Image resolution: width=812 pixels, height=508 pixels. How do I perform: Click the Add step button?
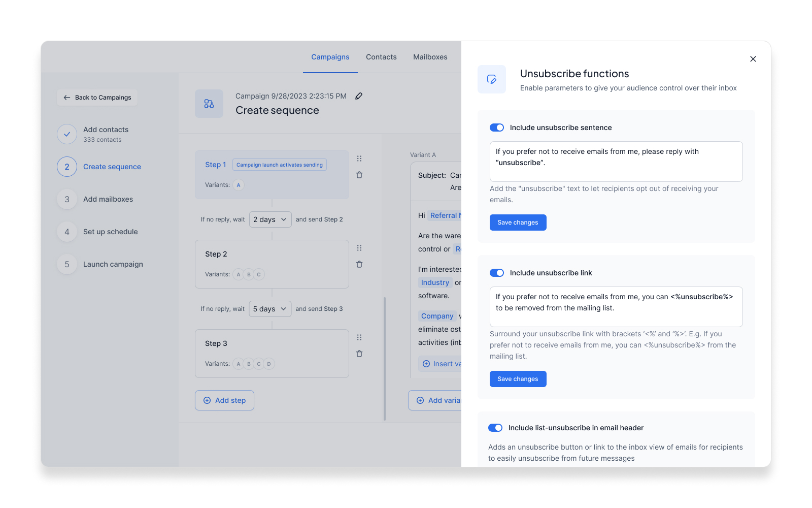coord(224,400)
